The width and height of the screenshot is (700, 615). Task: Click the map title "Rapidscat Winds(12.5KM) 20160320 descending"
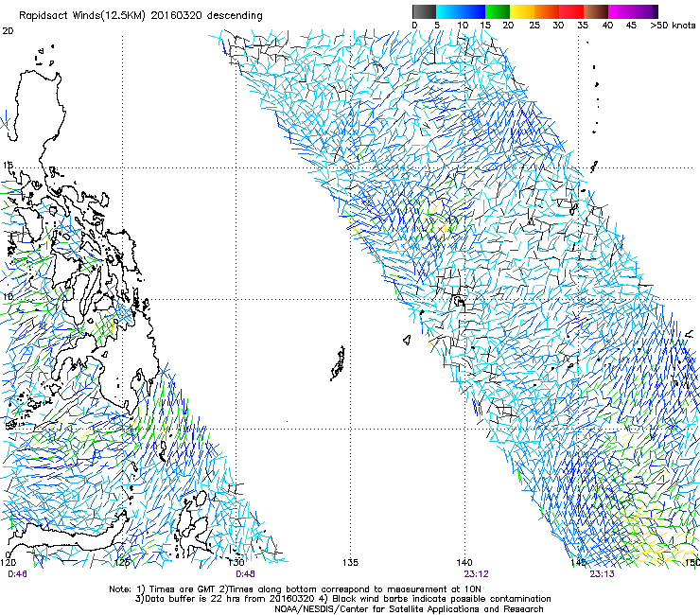click(141, 16)
